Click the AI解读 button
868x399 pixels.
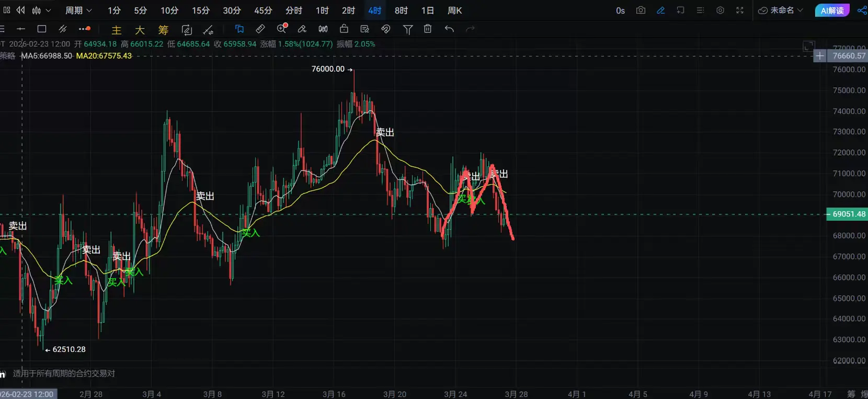[832, 10]
